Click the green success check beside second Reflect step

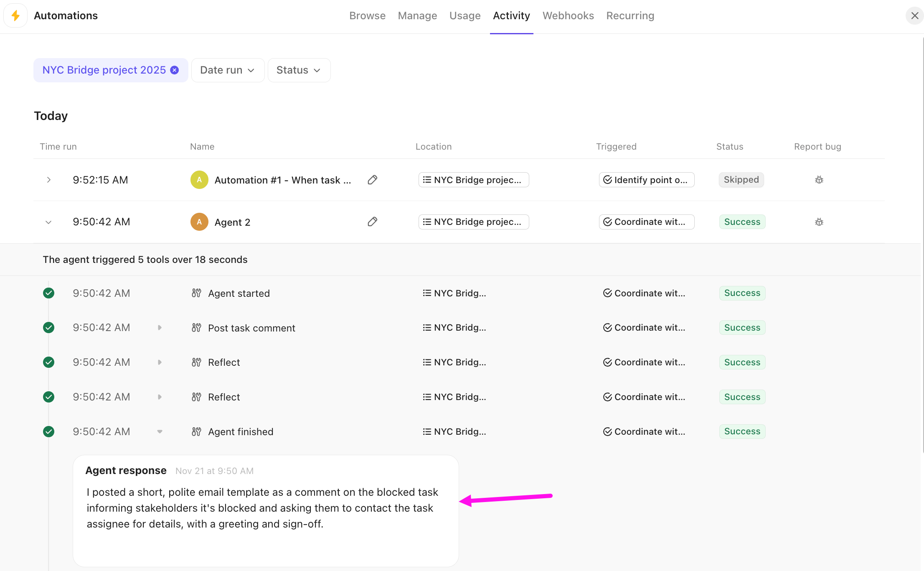point(48,397)
